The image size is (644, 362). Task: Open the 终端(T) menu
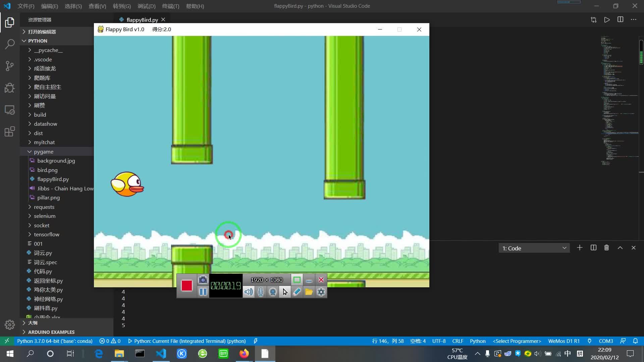(x=170, y=6)
